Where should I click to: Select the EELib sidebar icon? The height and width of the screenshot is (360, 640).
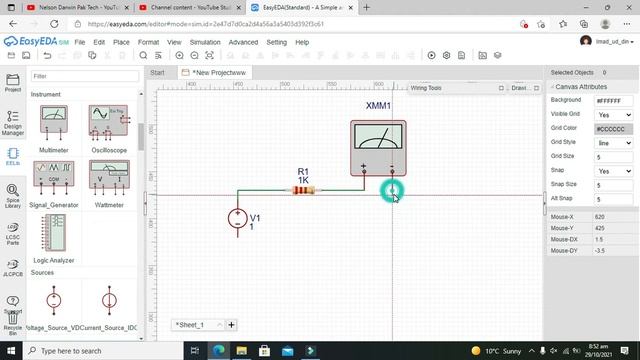pos(13,157)
